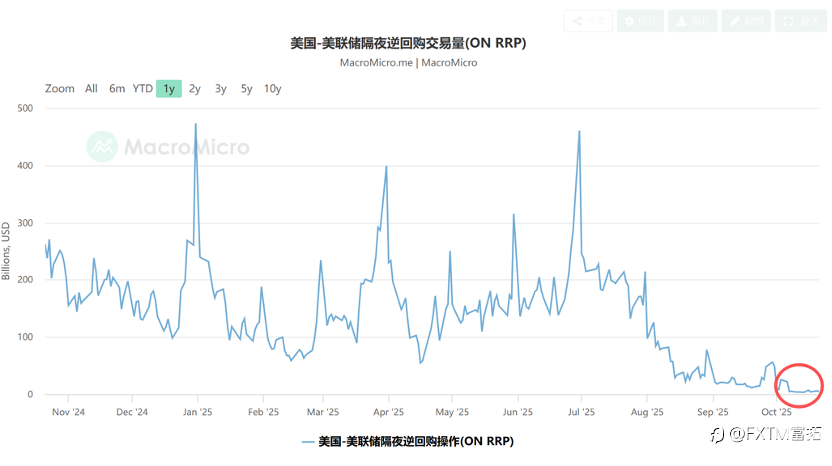Screen dimensions: 832x466
Task: Open the draw chart (制图) pencil tool
Action: [746, 21]
